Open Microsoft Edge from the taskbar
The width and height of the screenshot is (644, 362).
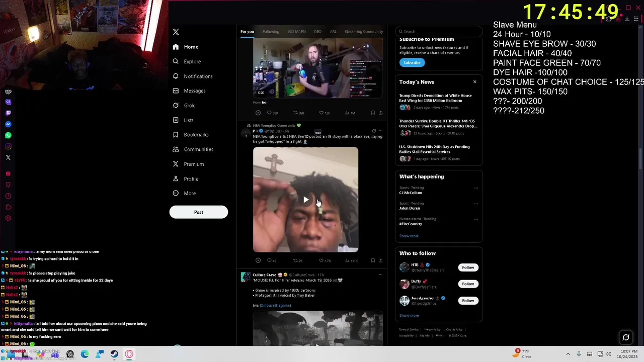point(85,354)
